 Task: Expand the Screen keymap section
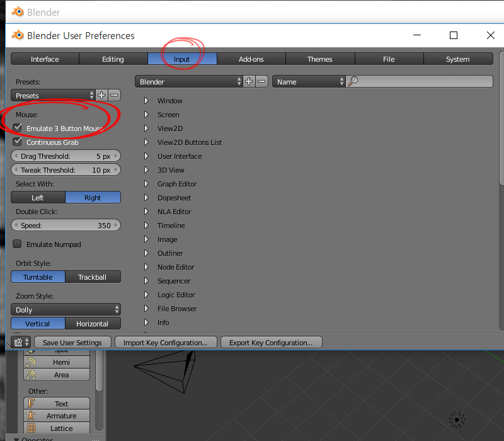coord(146,115)
